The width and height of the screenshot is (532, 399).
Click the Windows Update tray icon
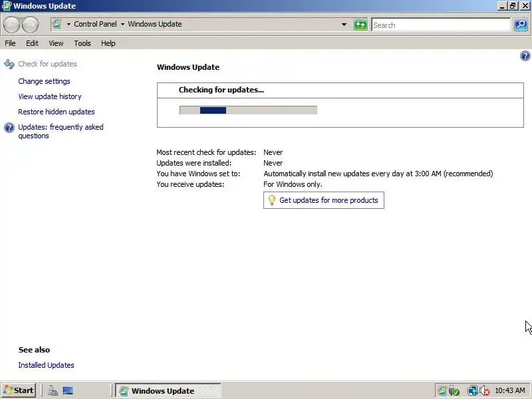(x=442, y=390)
